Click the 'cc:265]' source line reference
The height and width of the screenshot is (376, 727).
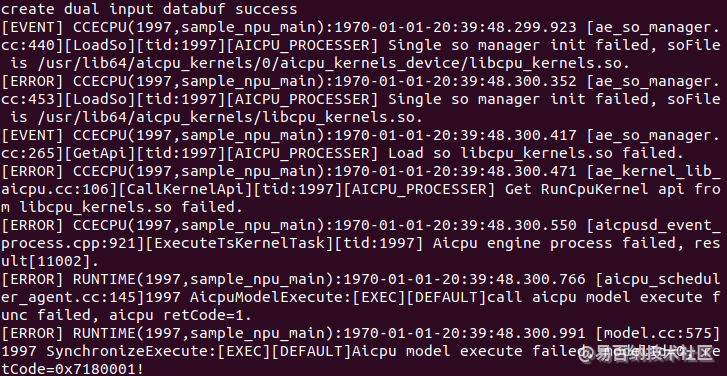(32, 153)
